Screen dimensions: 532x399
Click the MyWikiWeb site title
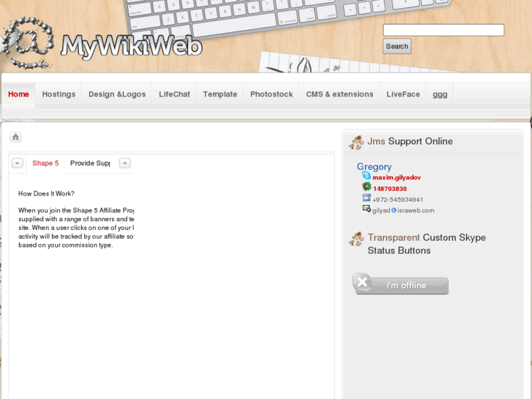click(132, 47)
